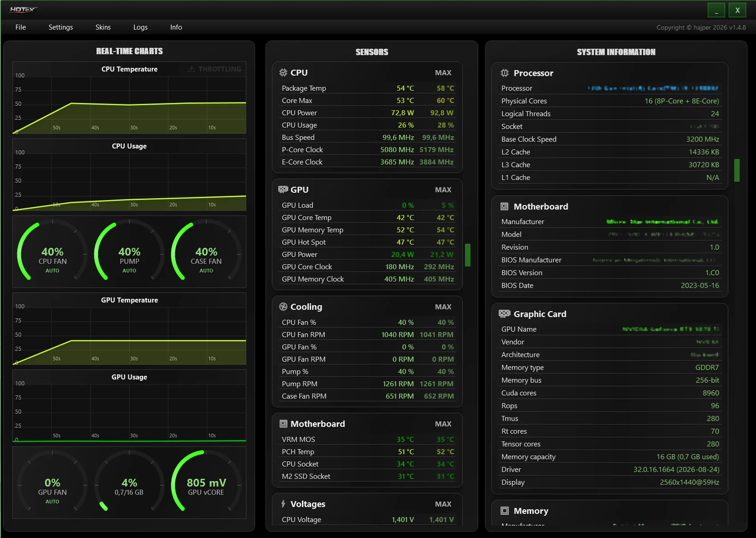Open the Settings menu

[x=61, y=27]
